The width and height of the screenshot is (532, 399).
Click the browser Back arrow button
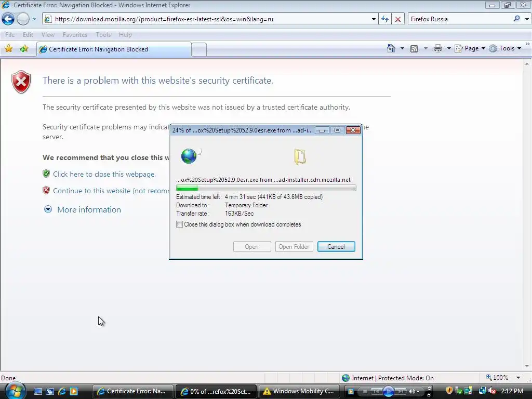8,19
